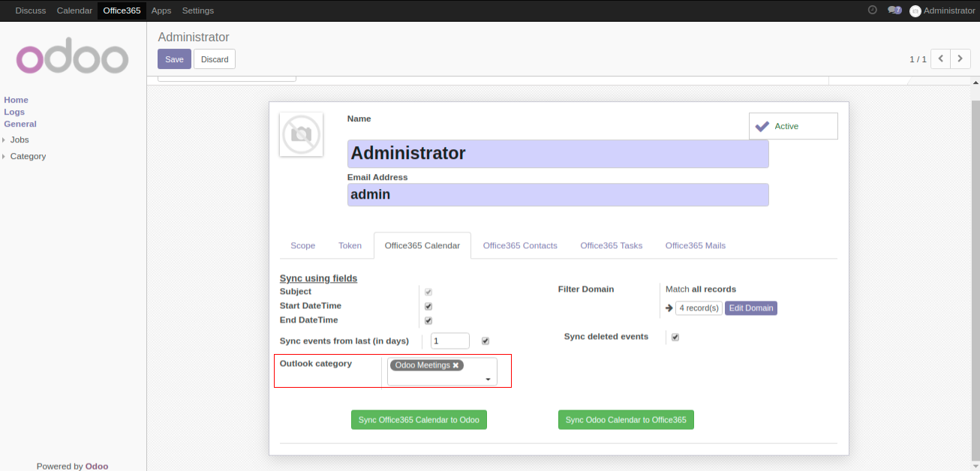980x471 pixels.
Task: Toggle the End DateTime checkbox
Action: [428, 320]
